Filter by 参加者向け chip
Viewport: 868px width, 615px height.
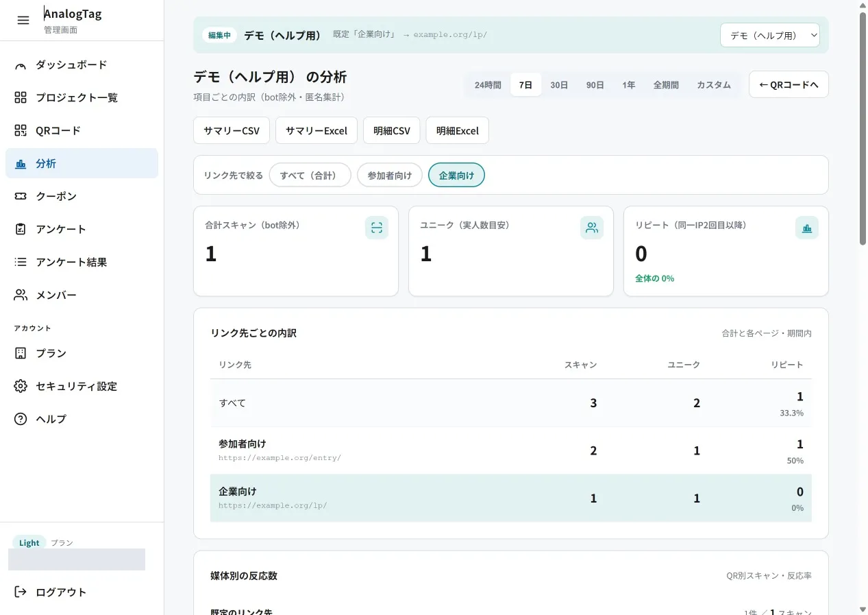[390, 176]
